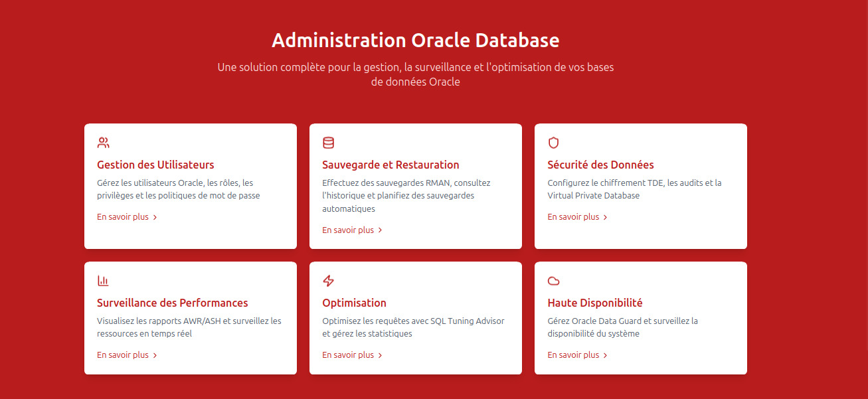Open En savoir plus under Haute Disponibilité
868x399 pixels.
pyautogui.click(x=578, y=355)
